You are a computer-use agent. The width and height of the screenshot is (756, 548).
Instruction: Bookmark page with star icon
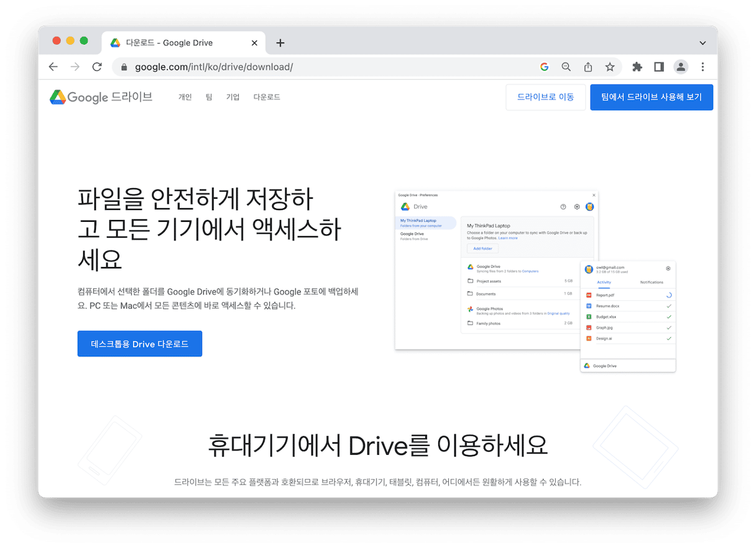click(610, 66)
